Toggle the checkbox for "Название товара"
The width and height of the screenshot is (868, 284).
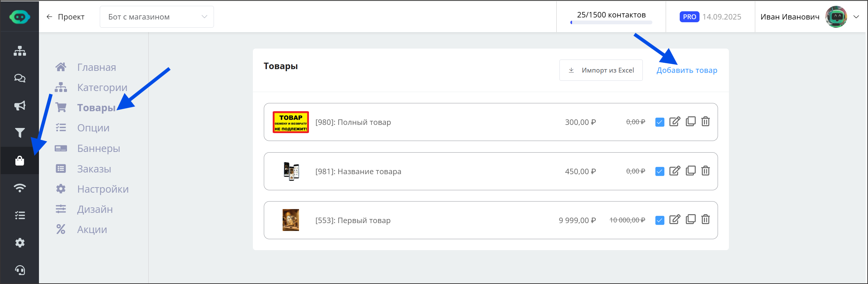[x=660, y=171]
